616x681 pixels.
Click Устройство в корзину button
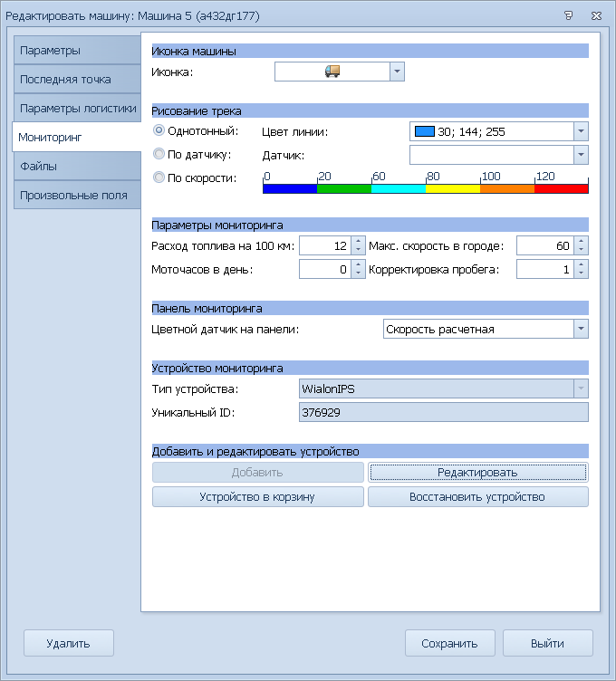[257, 496]
